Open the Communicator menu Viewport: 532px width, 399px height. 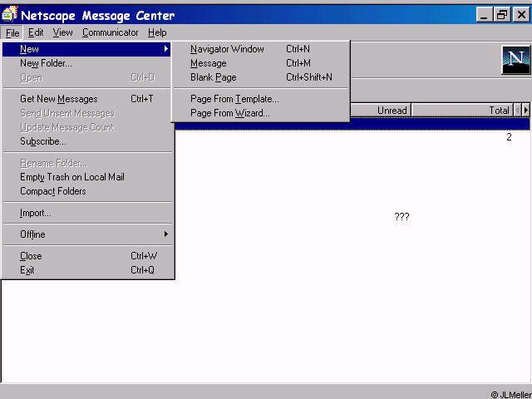pyautogui.click(x=111, y=32)
